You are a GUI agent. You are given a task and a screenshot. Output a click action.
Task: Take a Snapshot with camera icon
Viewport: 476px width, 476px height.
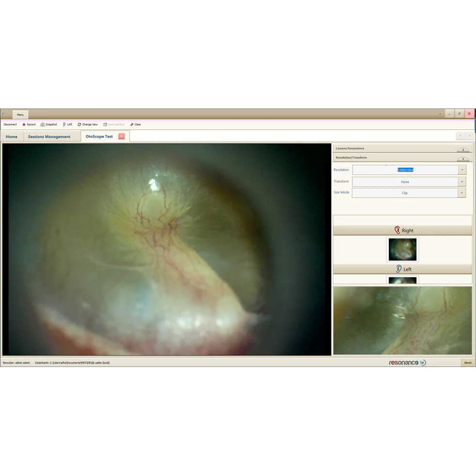coord(43,125)
